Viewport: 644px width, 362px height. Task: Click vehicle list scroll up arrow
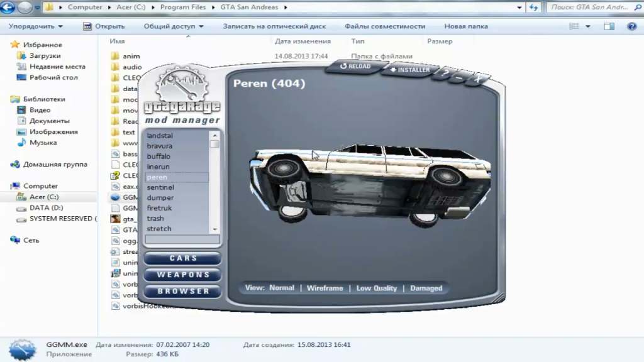(214, 135)
